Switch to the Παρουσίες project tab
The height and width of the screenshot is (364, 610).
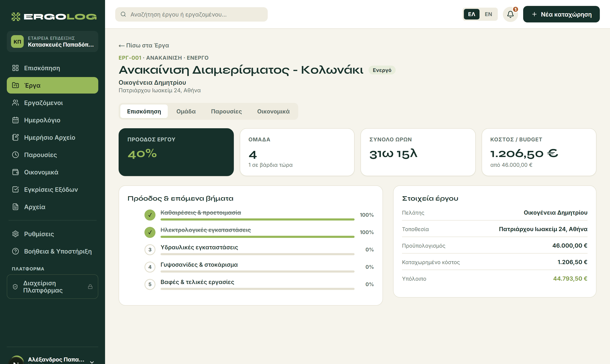tap(226, 111)
